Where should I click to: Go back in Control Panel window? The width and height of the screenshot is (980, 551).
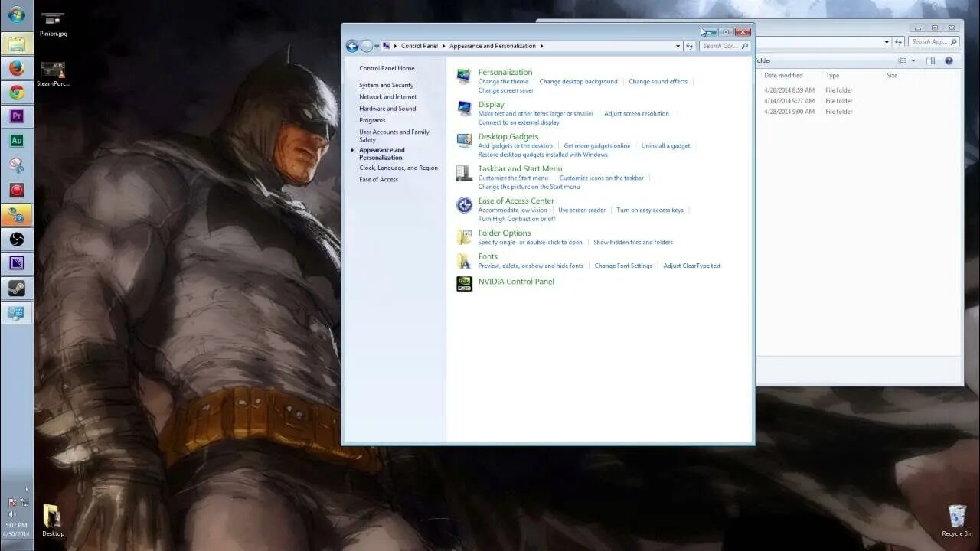352,46
